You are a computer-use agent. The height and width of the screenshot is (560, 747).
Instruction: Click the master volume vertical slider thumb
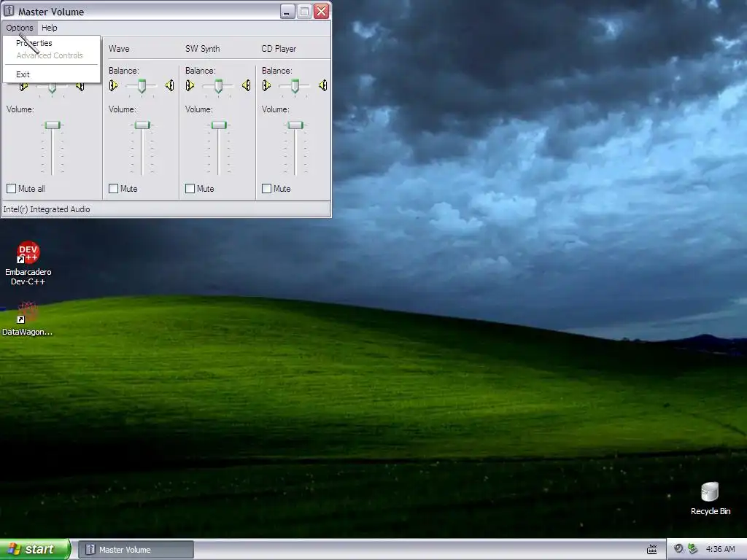[53, 125]
